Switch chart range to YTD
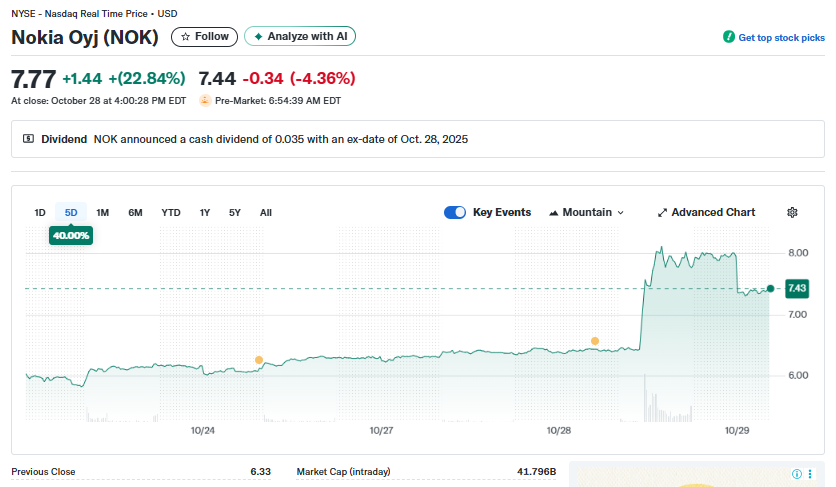Image resolution: width=836 pixels, height=487 pixels. click(171, 212)
